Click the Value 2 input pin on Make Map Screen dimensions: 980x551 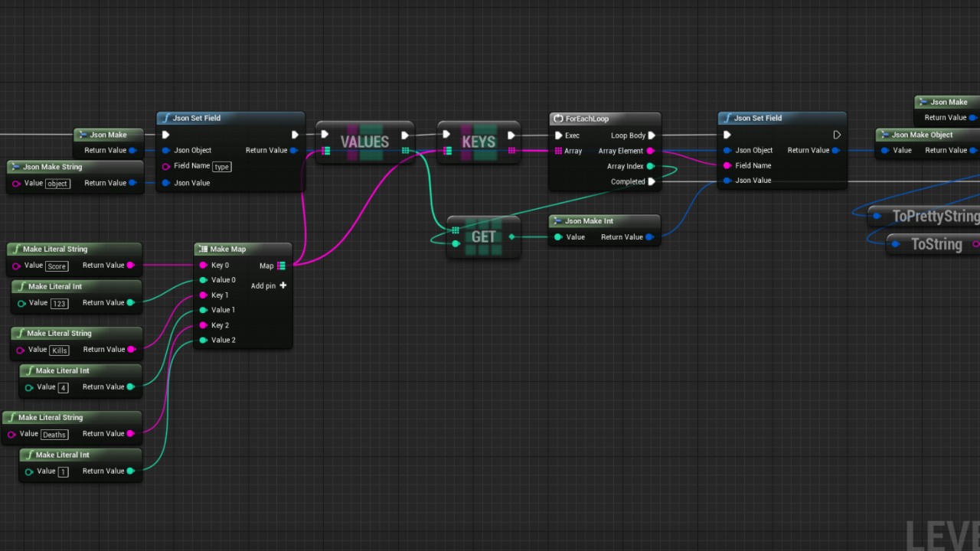pos(203,340)
